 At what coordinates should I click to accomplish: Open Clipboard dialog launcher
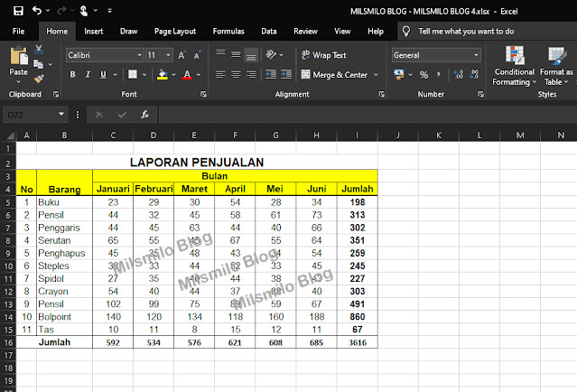pos(56,94)
